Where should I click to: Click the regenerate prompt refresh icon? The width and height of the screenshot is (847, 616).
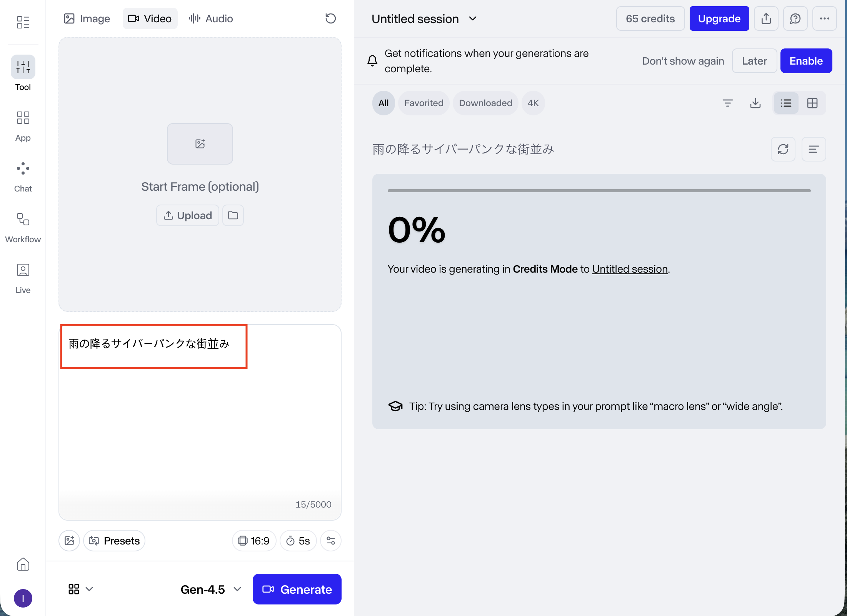tap(783, 149)
